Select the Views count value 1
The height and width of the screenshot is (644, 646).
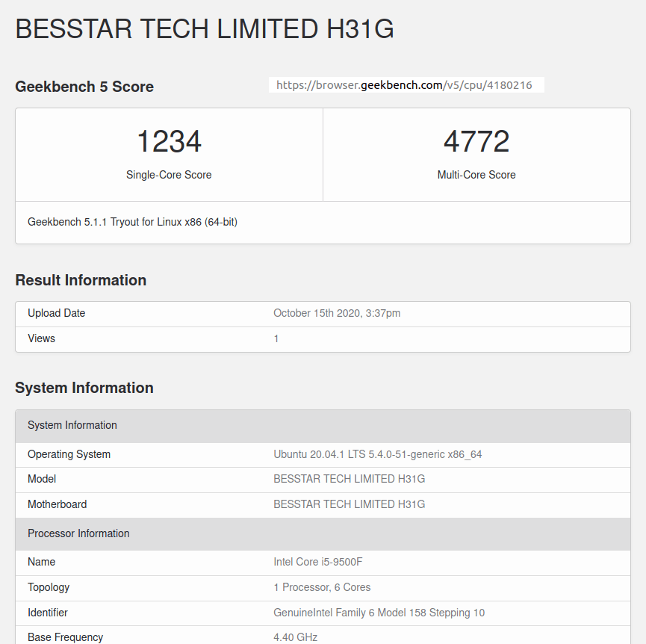point(276,338)
